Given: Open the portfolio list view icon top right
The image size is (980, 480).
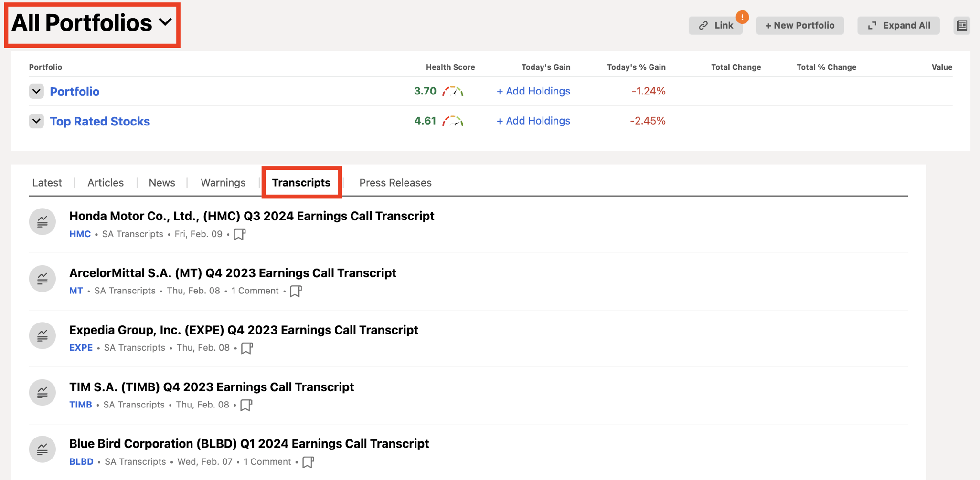Looking at the screenshot, I should [962, 25].
